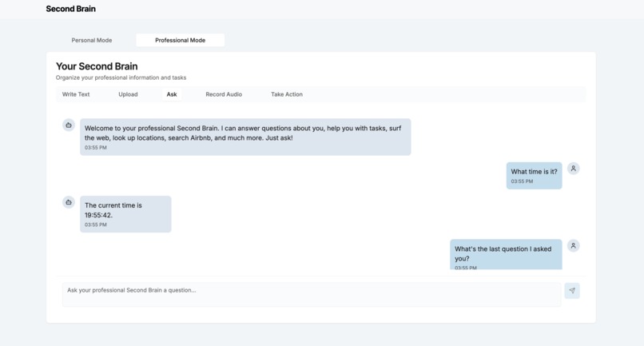Go to the Upload tab

tap(128, 94)
